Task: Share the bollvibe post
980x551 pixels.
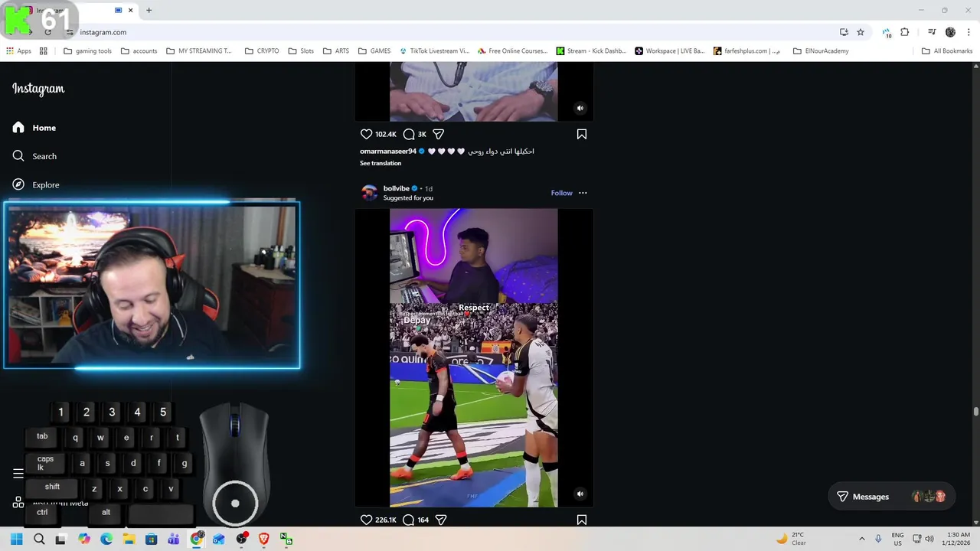Action: tap(441, 520)
